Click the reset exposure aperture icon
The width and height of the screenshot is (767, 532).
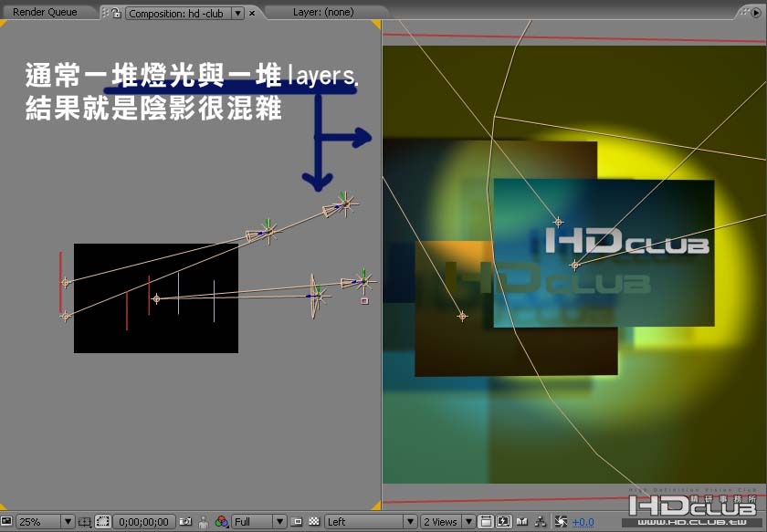tap(561, 522)
